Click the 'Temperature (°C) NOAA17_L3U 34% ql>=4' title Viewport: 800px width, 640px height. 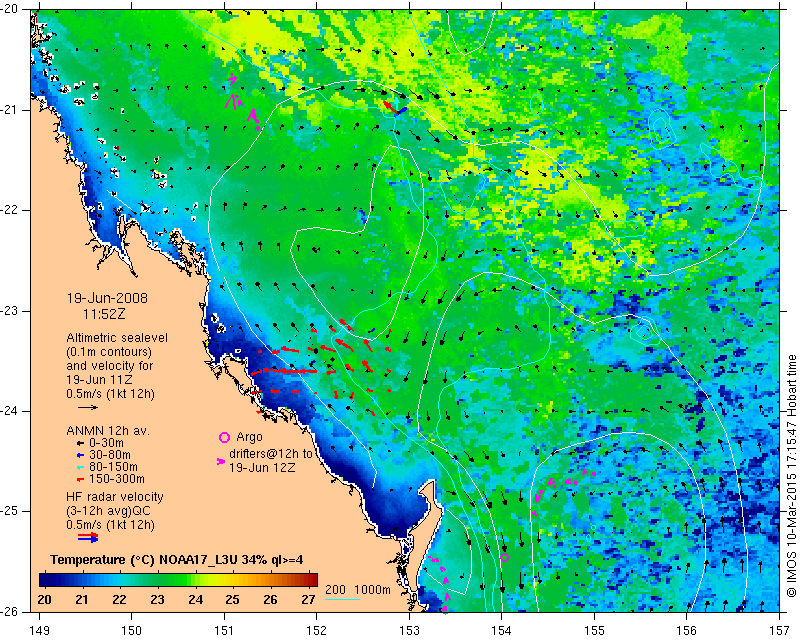pos(177,560)
